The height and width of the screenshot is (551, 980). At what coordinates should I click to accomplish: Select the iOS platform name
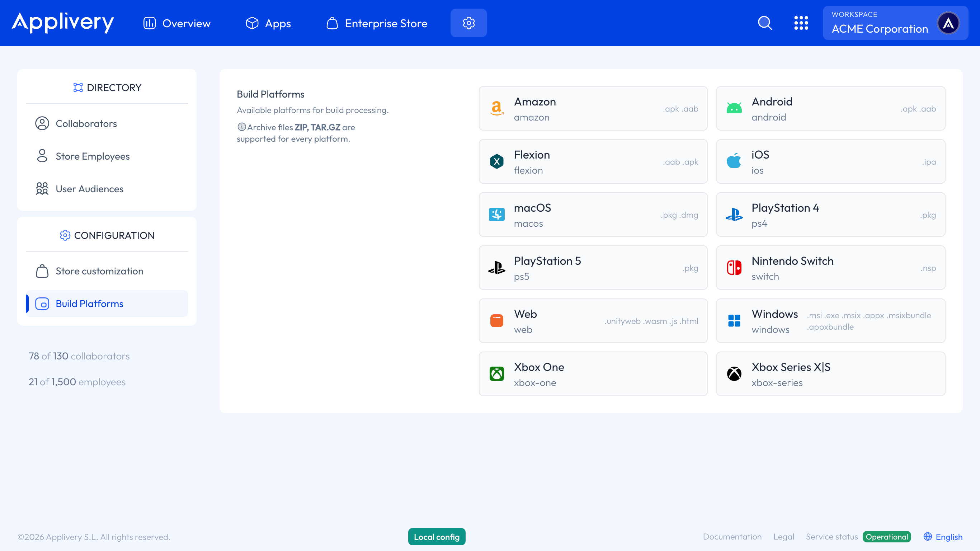coord(760,155)
